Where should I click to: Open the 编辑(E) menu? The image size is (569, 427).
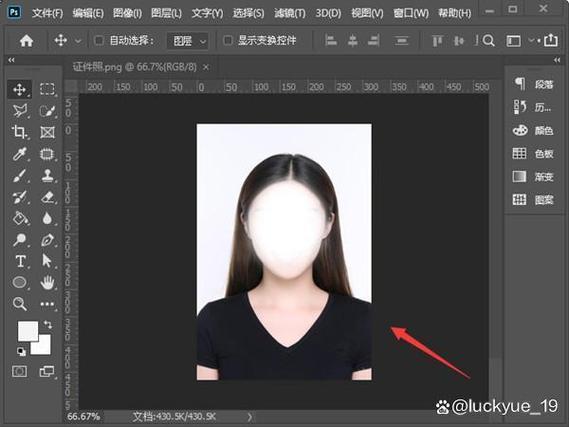(x=88, y=13)
